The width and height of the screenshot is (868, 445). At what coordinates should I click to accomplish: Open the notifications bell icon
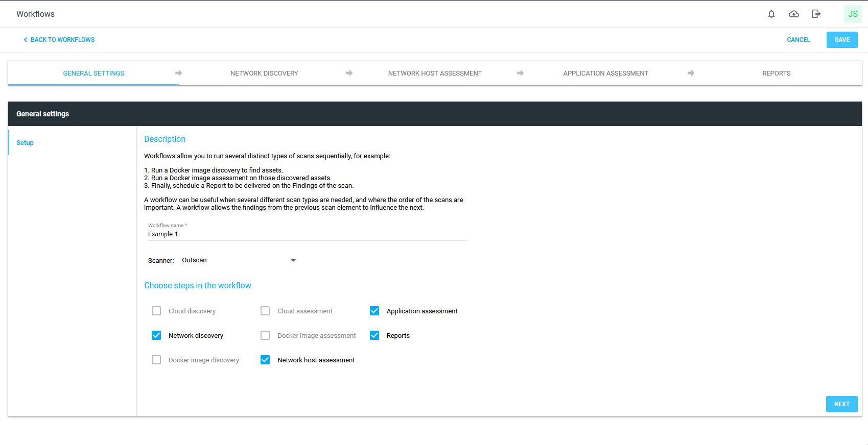(771, 14)
